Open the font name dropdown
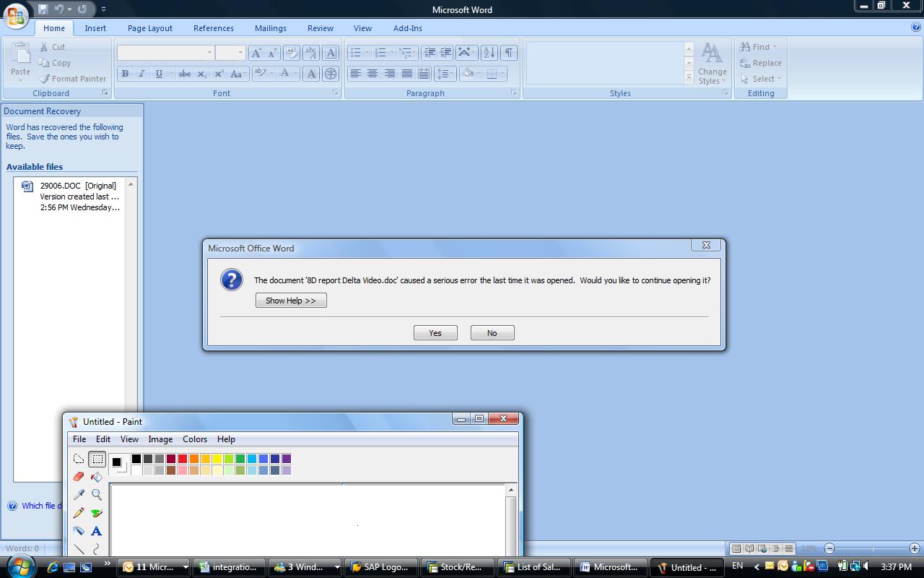Screen dimensions: 924x578 (x=209, y=53)
